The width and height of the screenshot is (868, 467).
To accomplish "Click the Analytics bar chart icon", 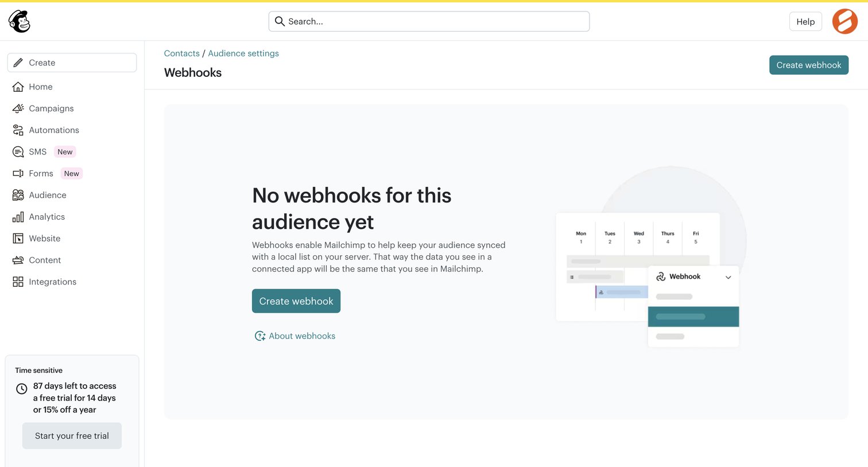I will tap(18, 217).
